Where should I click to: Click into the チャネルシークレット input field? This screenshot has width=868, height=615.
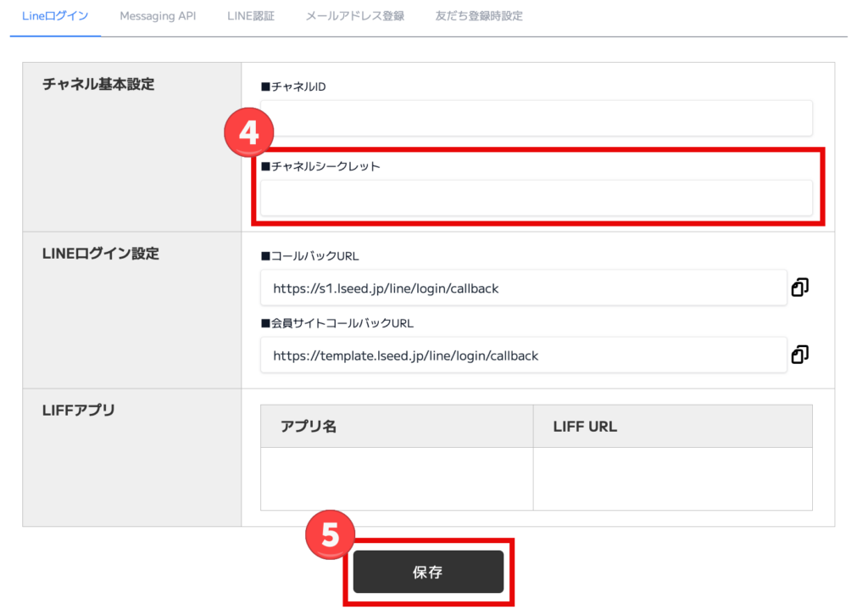[536, 198]
